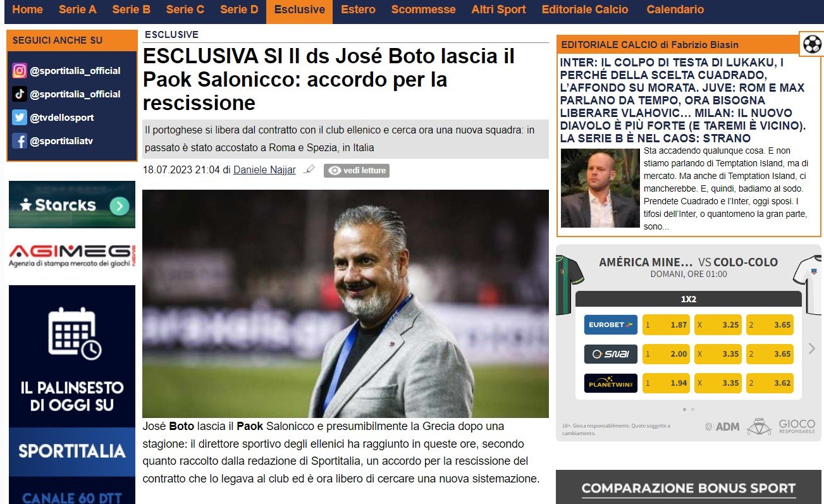The height and width of the screenshot is (504, 824).
Task: Click the SNAI bookmaker logo
Action: pos(611,354)
